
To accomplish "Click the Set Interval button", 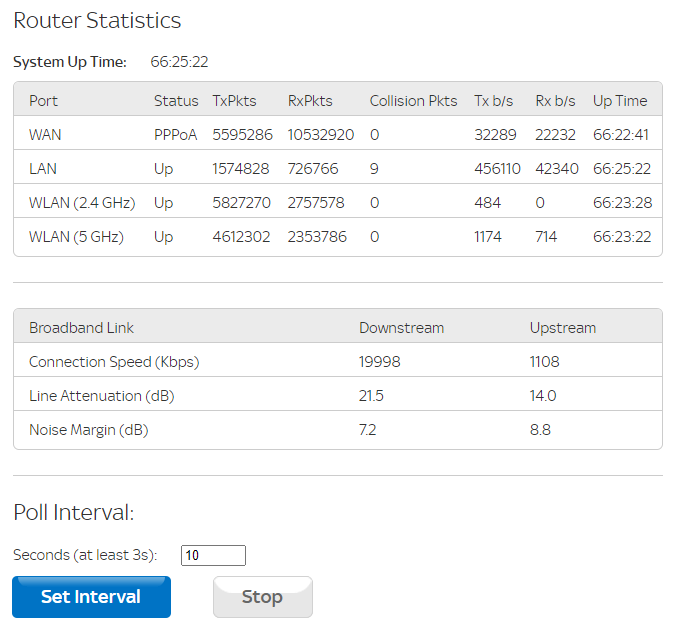I will point(91,597).
